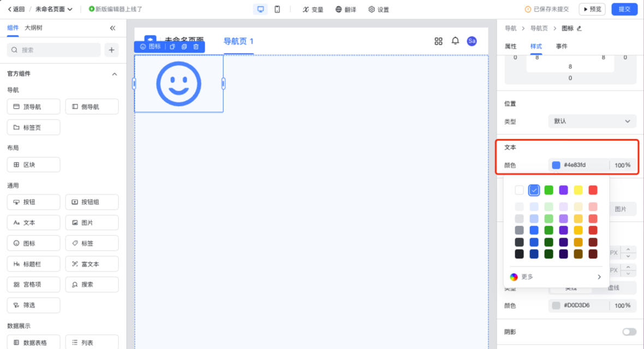Pick the white swatch in top row
644x349 pixels.
519,190
